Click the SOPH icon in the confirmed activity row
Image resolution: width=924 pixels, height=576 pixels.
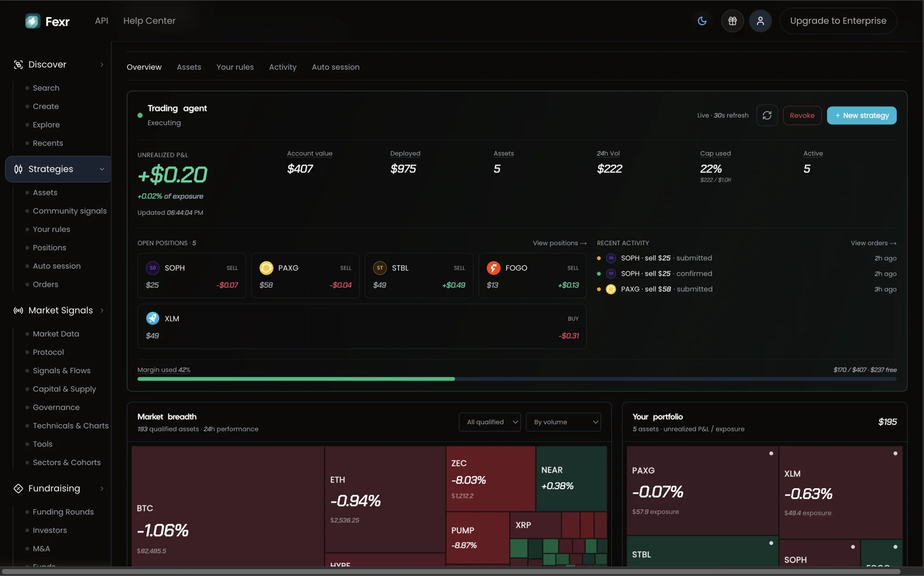click(611, 273)
